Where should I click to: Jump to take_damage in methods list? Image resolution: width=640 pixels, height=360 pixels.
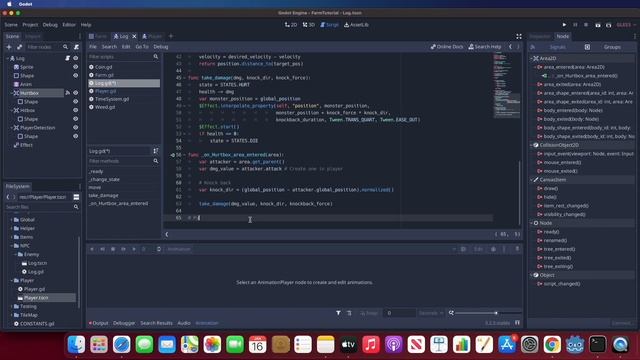point(104,196)
